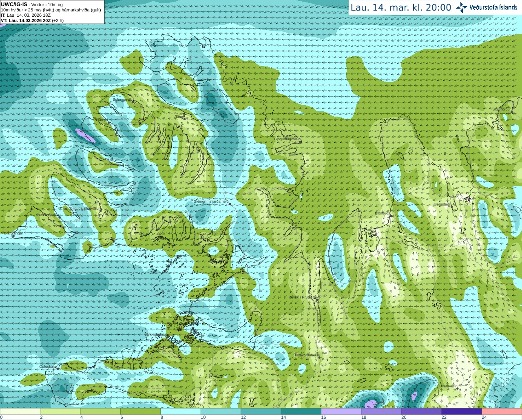Image resolution: width=522 pixels, height=420 pixels.
Task: Select the 4–6 m/s green legend swatch
Action: pyautogui.click(x=101, y=411)
